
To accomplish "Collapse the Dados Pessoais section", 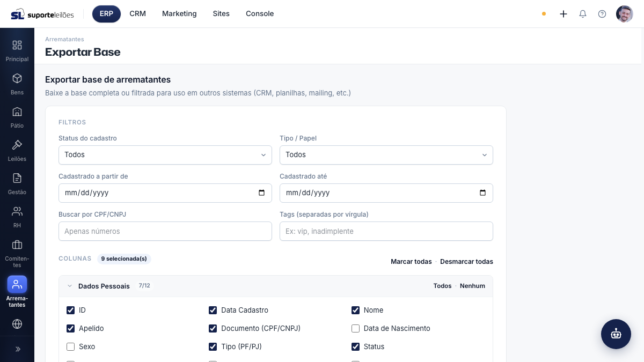I will (70, 286).
